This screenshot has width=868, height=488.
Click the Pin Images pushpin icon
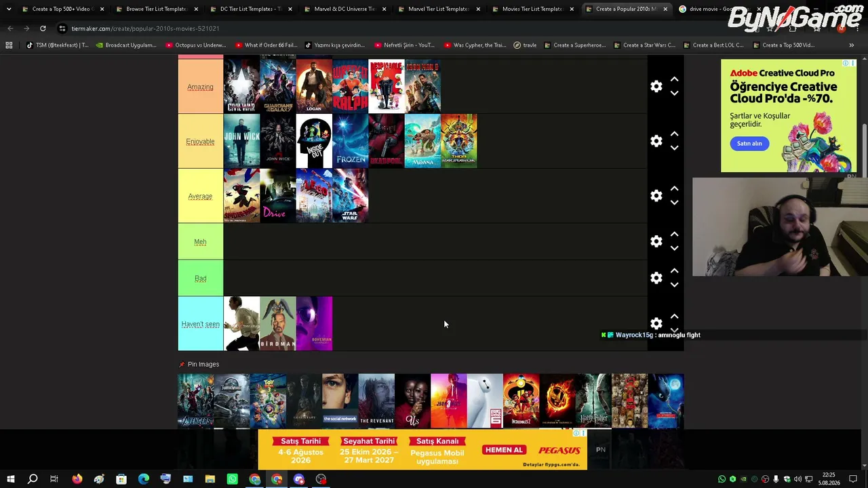click(182, 365)
